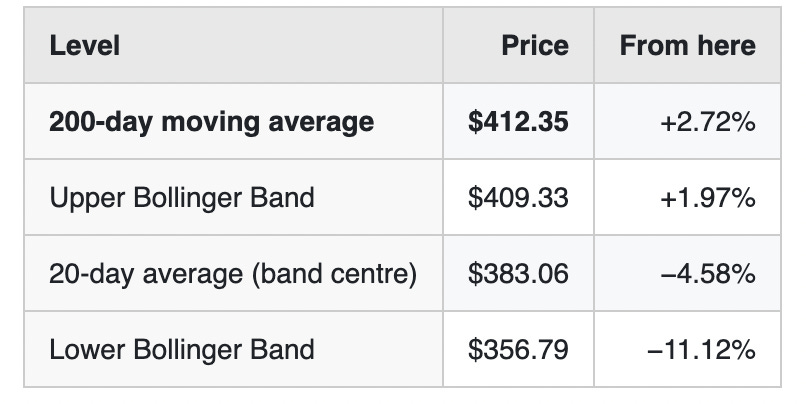806x404 pixels.
Task: Select the Upper Bollinger Band label
Action: coord(181,198)
